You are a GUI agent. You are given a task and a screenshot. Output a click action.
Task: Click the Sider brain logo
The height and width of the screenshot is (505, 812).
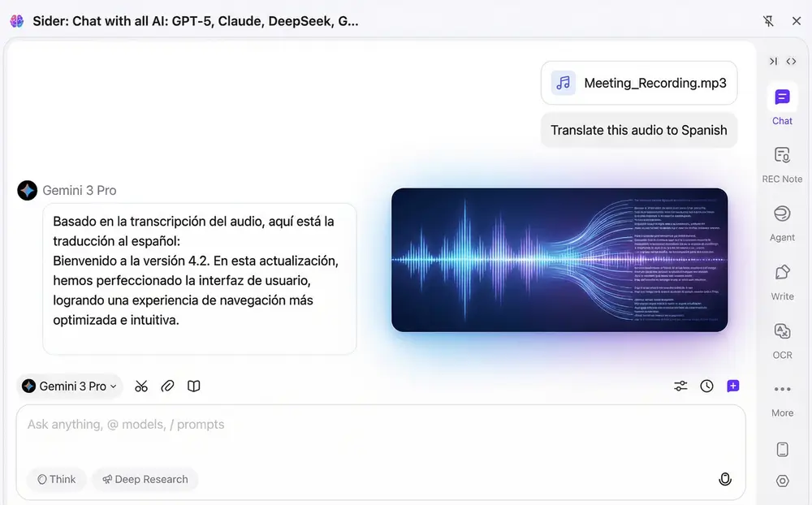[17, 21]
